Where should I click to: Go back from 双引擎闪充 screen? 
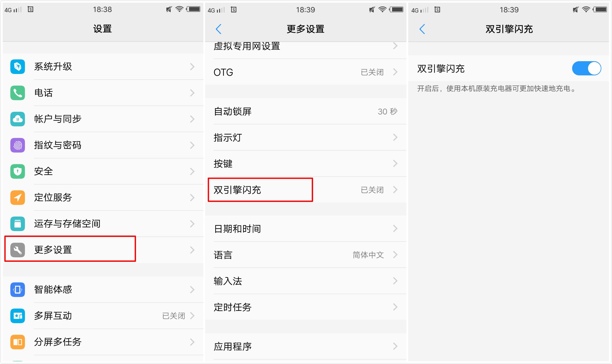422,29
